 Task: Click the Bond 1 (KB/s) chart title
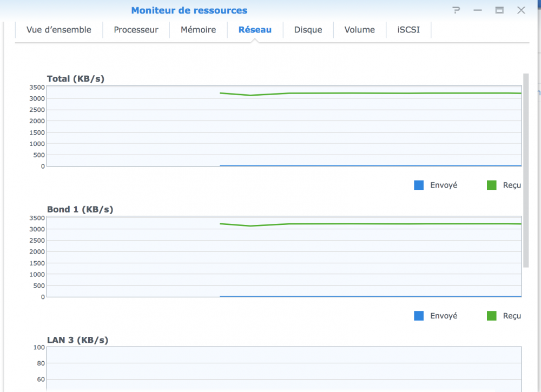coord(80,209)
